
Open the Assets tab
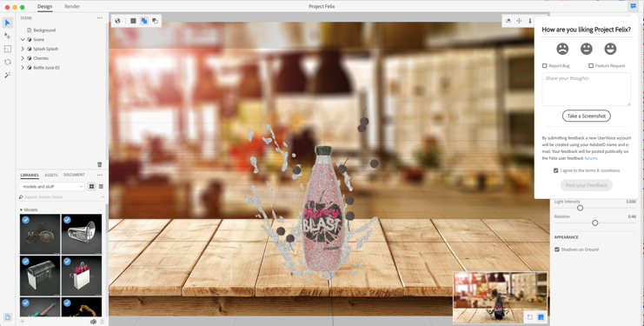click(x=51, y=175)
